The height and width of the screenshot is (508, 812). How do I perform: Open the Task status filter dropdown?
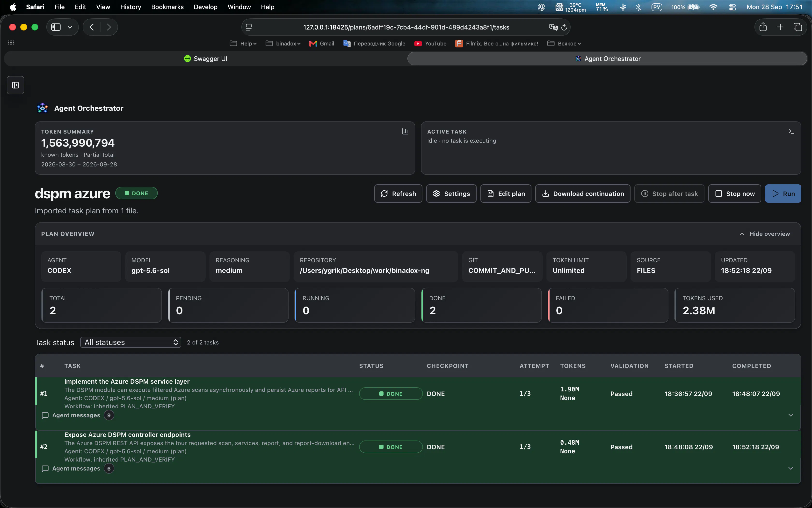pyautogui.click(x=130, y=342)
